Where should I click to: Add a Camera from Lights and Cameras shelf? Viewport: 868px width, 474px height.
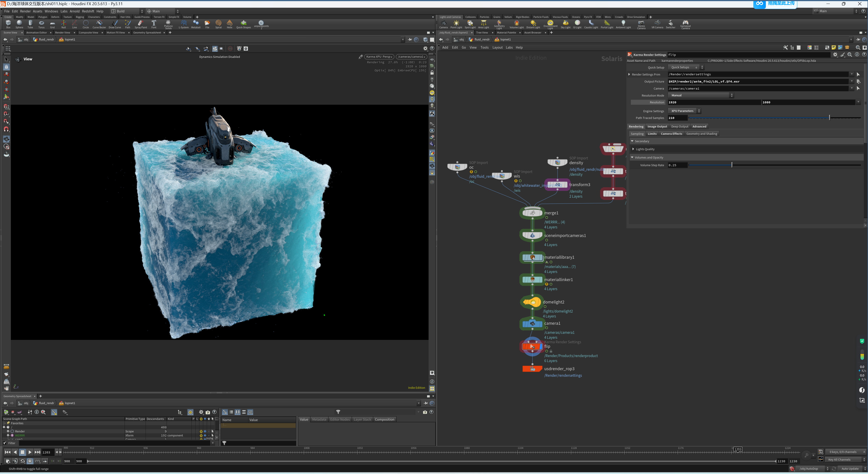[443, 24]
